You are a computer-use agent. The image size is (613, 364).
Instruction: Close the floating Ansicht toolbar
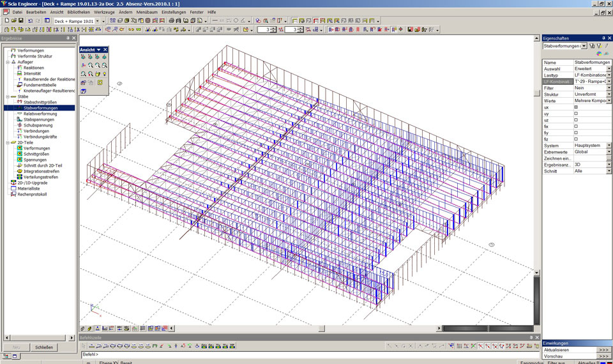click(105, 49)
